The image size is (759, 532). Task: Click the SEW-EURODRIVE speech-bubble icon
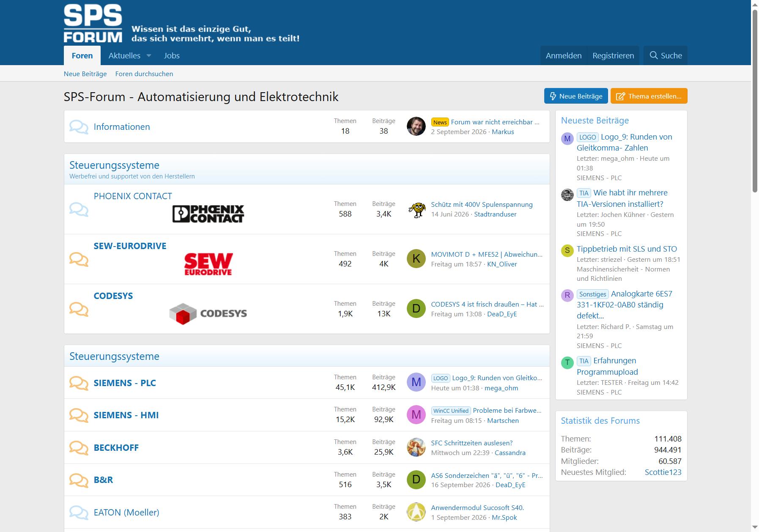(x=79, y=259)
